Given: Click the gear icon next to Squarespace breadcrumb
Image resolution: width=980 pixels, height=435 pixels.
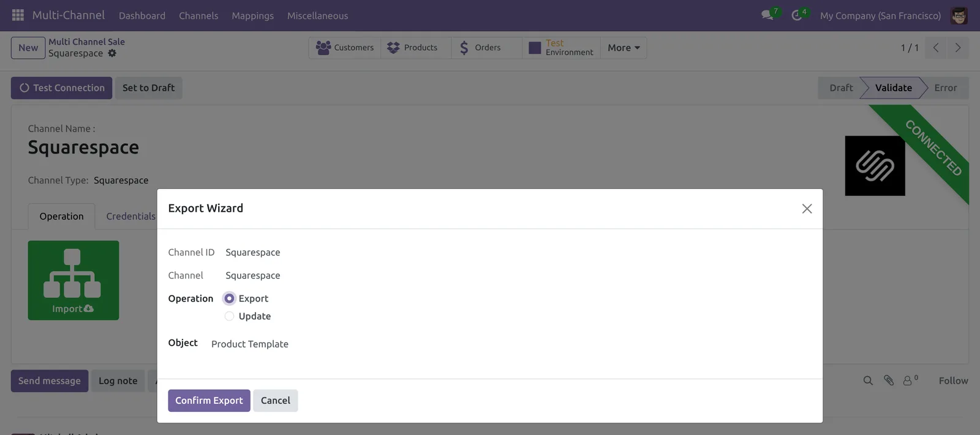Looking at the screenshot, I should 112,53.
